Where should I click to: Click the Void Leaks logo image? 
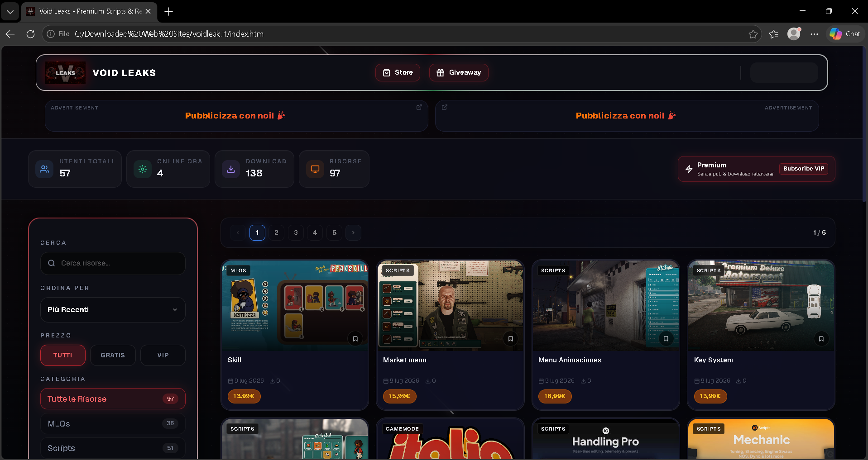coord(65,72)
